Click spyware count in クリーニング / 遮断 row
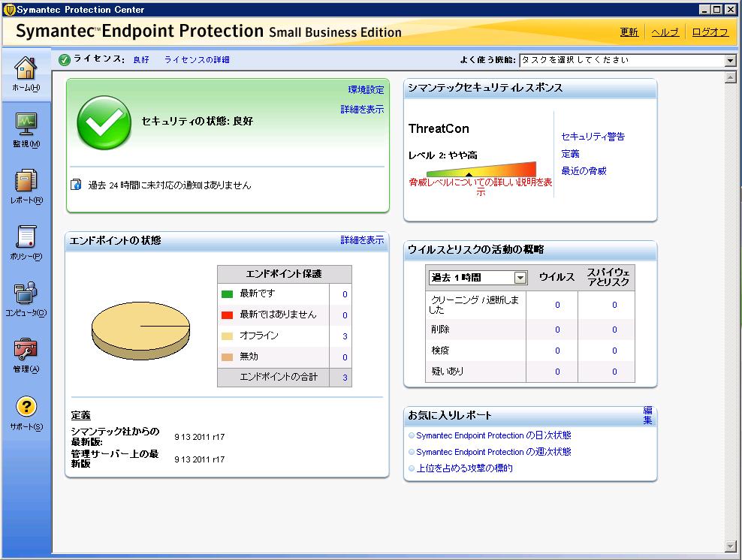Image resolution: width=742 pixels, height=560 pixels. (615, 305)
